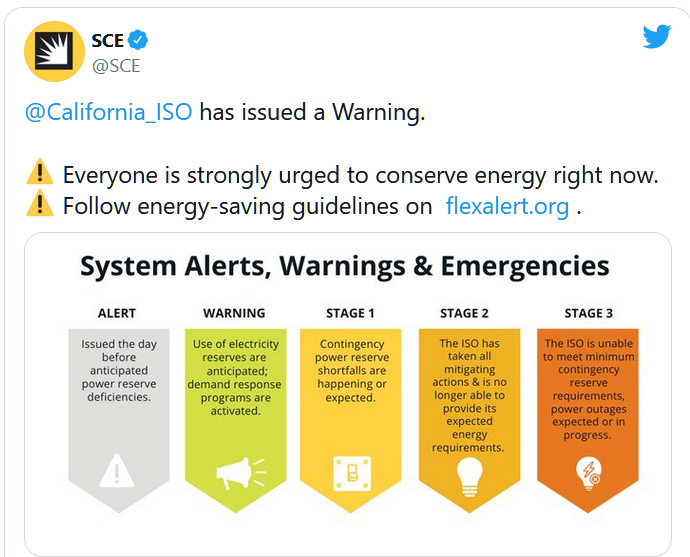Click the lightning bulb icon under Stage 3
The width and height of the screenshot is (690, 557).
(587, 472)
